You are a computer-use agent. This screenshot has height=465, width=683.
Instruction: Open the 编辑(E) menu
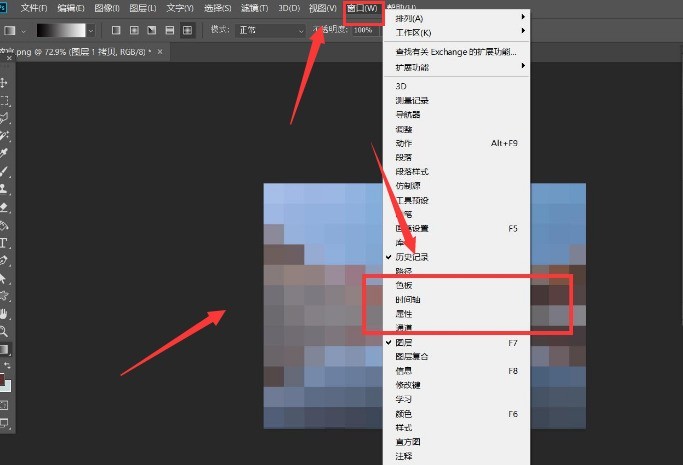pos(71,8)
